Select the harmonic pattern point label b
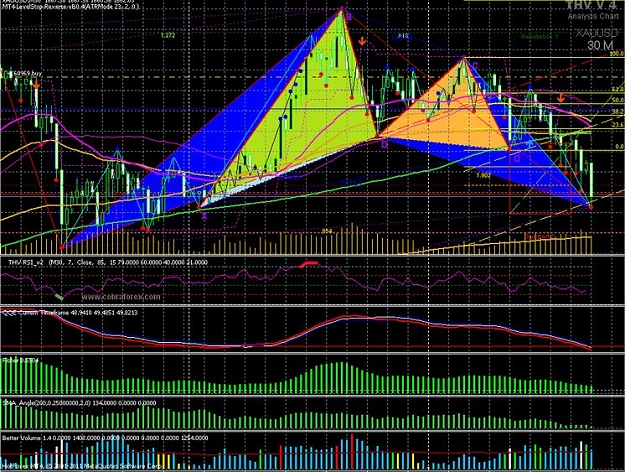 (384, 144)
